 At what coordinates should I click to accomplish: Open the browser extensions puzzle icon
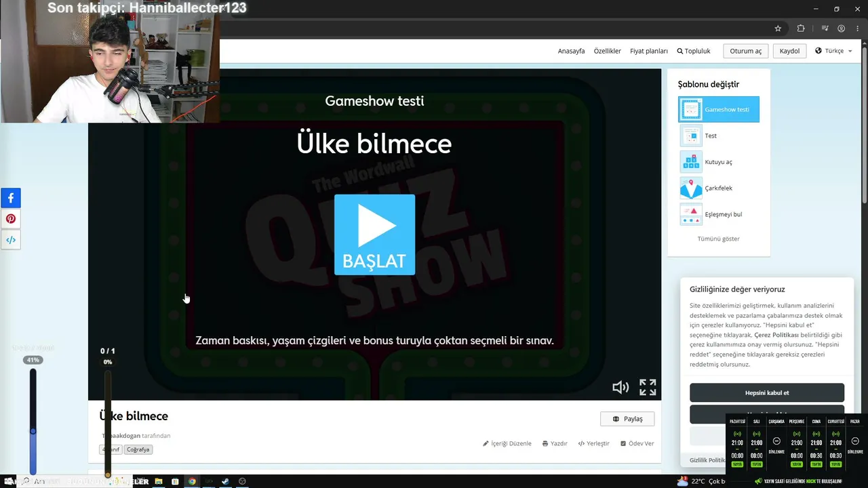tap(801, 28)
